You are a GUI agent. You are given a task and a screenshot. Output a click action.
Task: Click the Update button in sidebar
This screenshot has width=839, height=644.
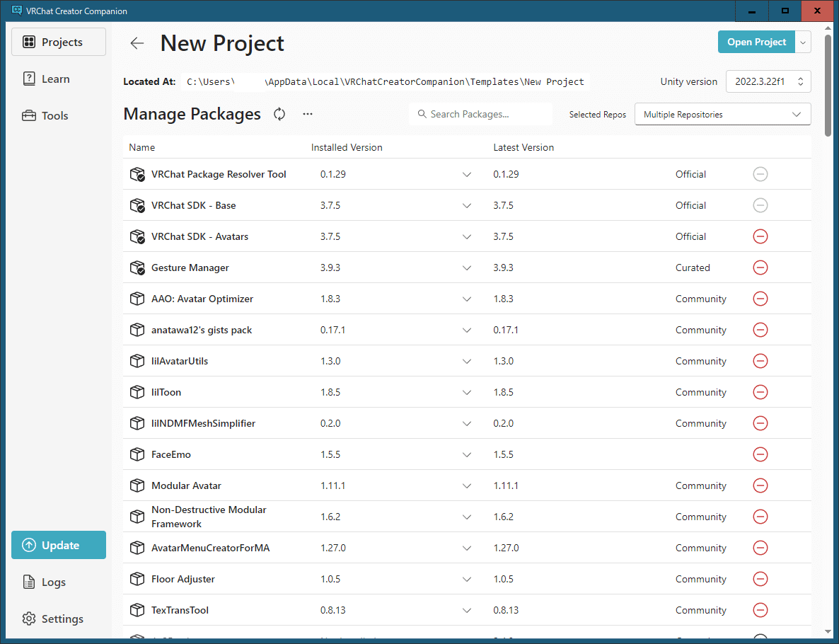(x=59, y=545)
